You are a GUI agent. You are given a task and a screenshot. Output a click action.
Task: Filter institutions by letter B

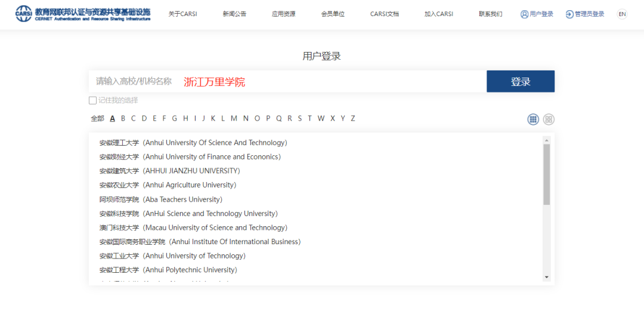pos(123,118)
